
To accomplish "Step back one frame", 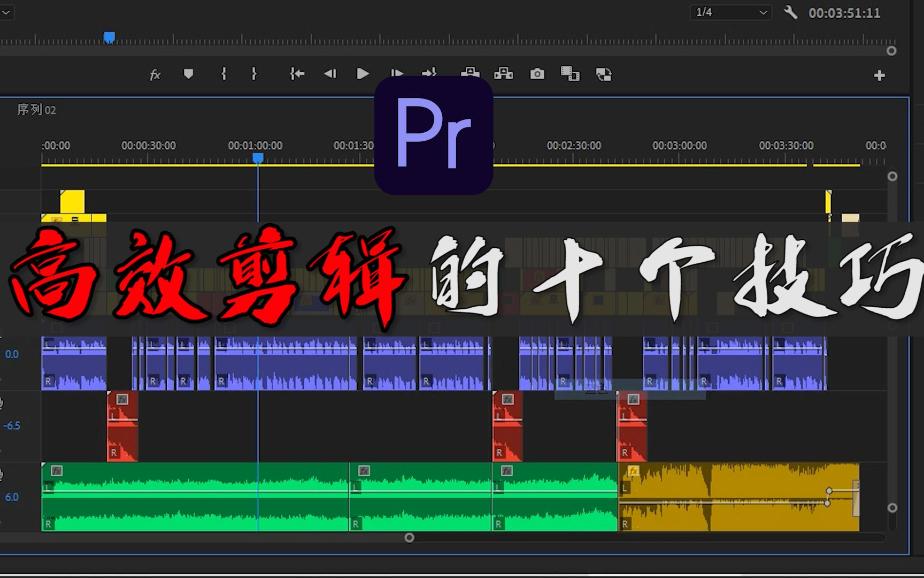I will tap(330, 74).
